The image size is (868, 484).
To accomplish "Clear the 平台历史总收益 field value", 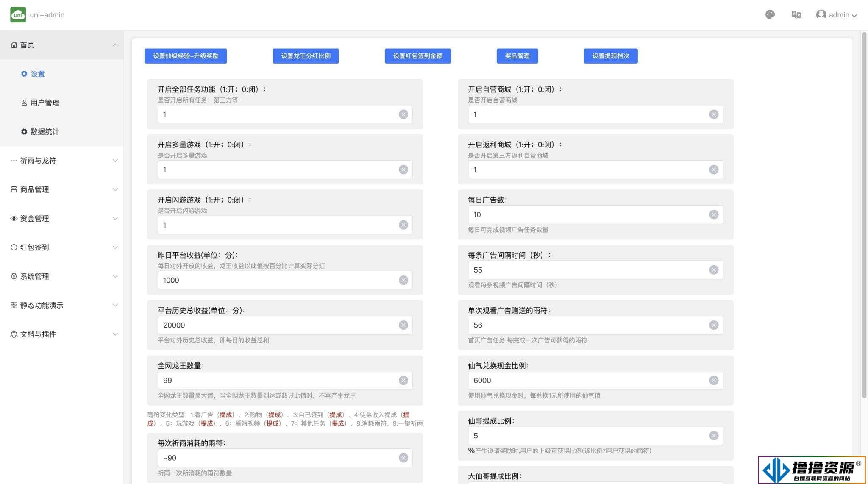I will coord(403,325).
